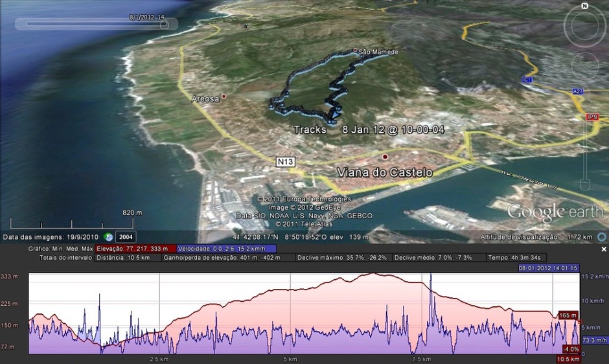Viewport: 609px width, 364px height.
Task: Toggle the Velocidade graph series
Action: [226, 248]
